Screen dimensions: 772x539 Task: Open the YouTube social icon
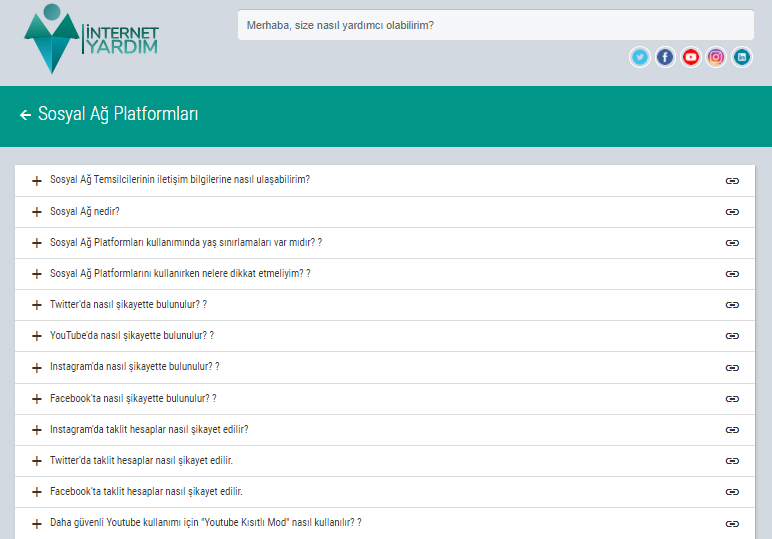coord(691,58)
